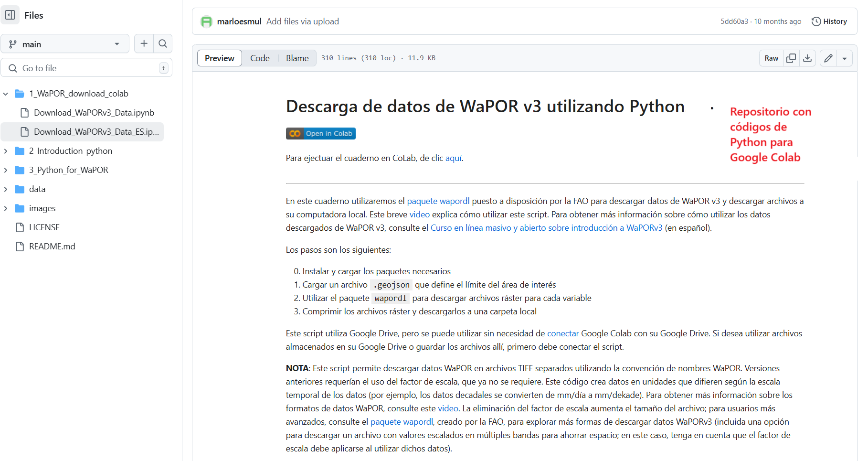Click the 2_Introduction_python folder icon
The image size is (868, 461).
[20, 151]
